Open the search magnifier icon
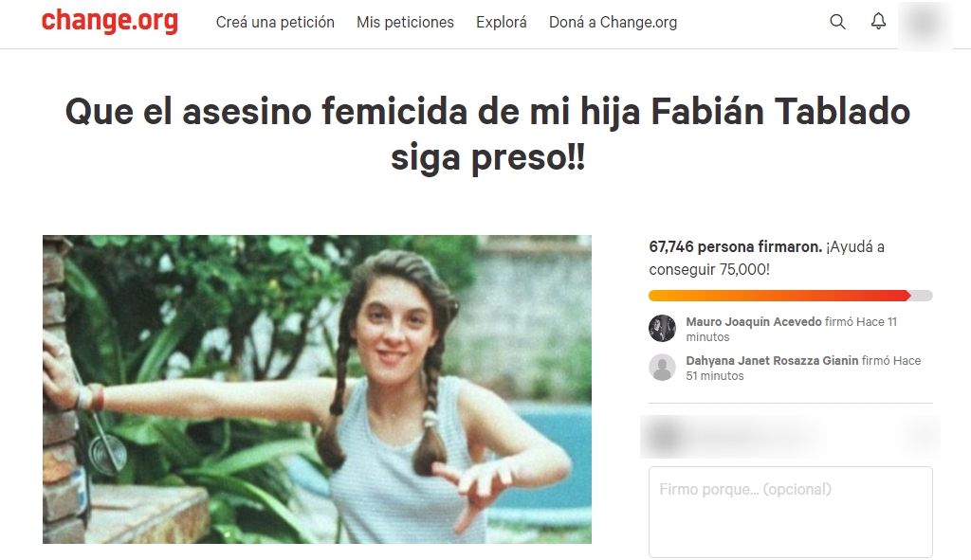The image size is (971, 560). (837, 22)
